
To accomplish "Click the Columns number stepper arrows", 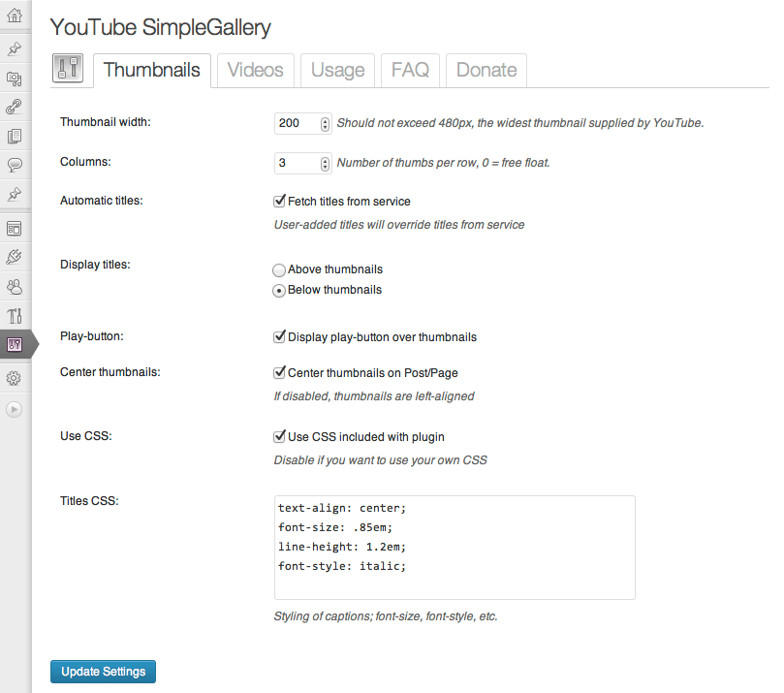I will tap(325, 164).
